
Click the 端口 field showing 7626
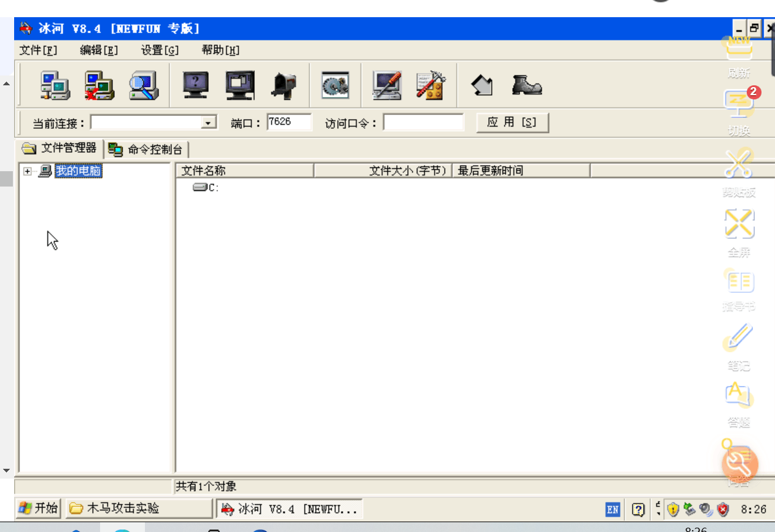coord(289,122)
